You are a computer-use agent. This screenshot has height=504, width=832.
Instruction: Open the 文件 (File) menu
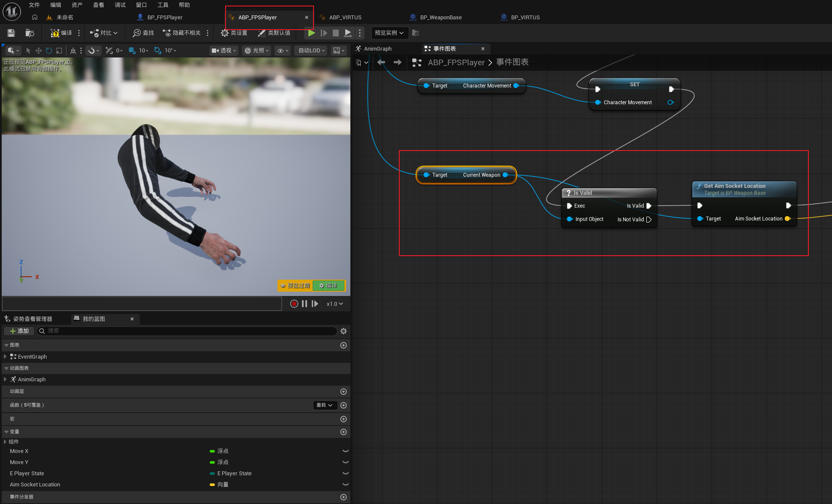pyautogui.click(x=34, y=5)
